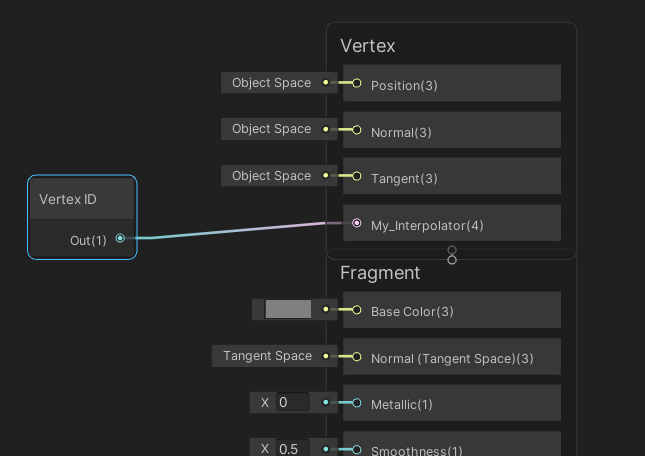Click the Object Space label for Tangent

click(x=271, y=176)
